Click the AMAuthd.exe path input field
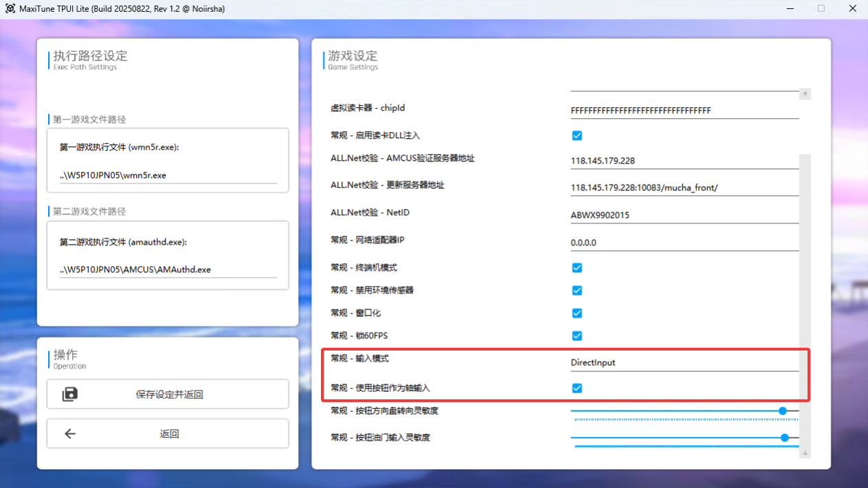 pyautogui.click(x=168, y=269)
